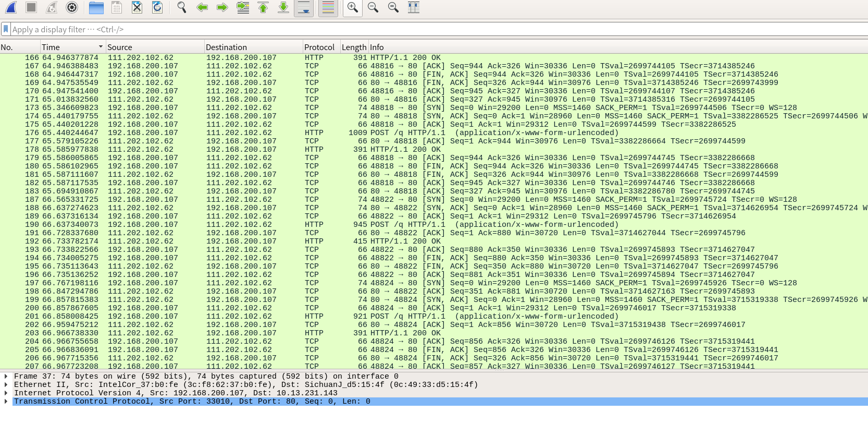
Task: Sort packets by Time column header
Action: click(73, 47)
